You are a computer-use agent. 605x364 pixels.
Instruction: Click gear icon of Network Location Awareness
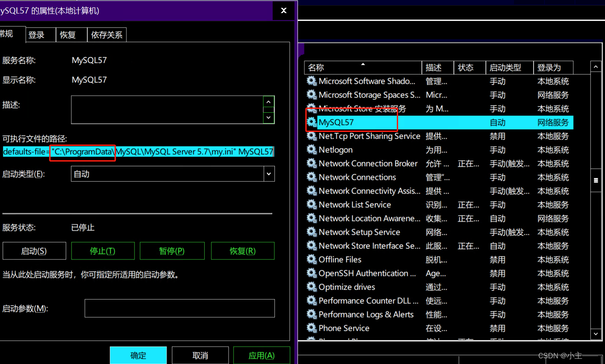311,219
